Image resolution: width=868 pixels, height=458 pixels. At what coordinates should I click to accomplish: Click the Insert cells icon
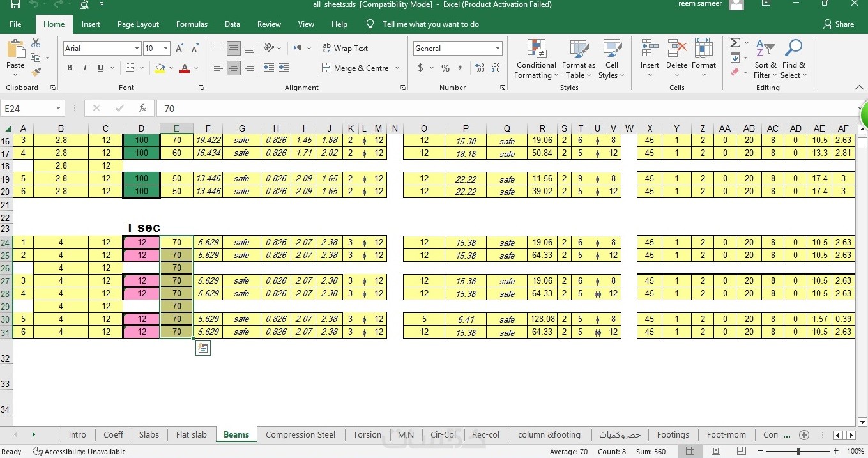pos(650,49)
